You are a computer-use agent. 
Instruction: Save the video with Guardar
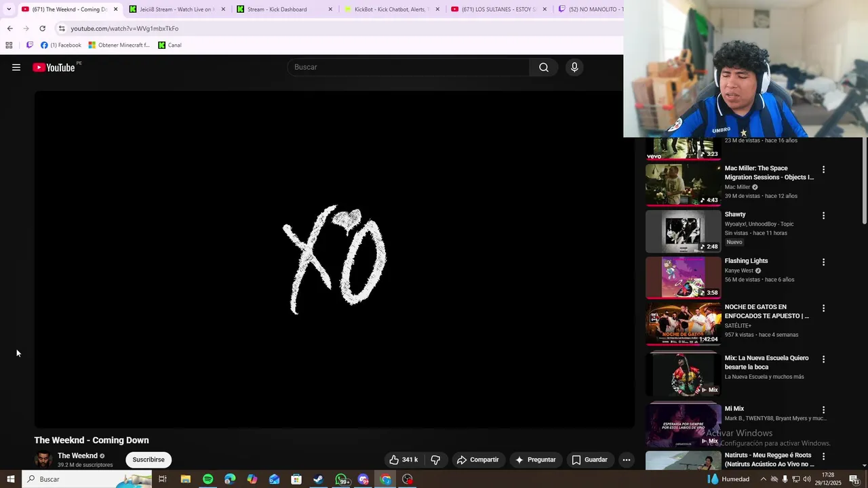[589, 460]
